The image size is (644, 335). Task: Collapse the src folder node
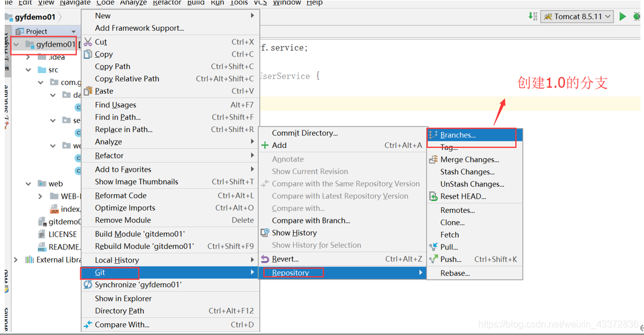pyautogui.click(x=28, y=70)
